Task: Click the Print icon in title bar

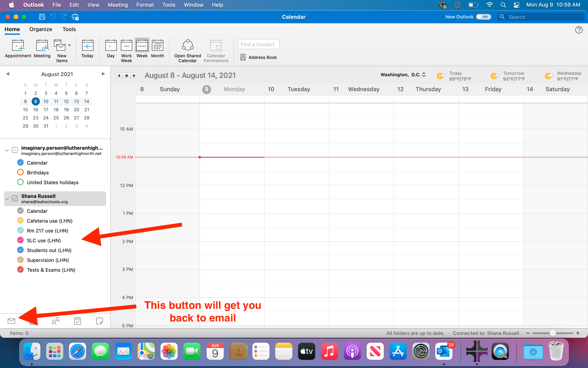Action: (75, 17)
